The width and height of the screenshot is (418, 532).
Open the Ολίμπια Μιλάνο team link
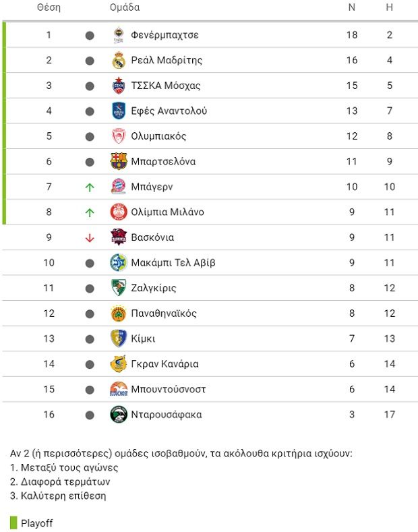tap(167, 212)
